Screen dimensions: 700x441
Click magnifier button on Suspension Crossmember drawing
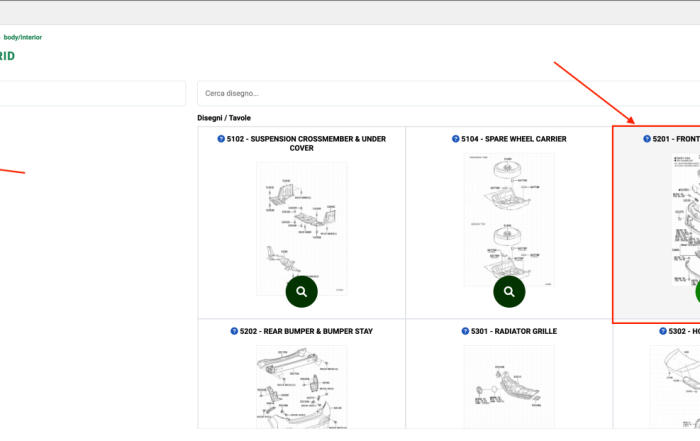pos(301,291)
